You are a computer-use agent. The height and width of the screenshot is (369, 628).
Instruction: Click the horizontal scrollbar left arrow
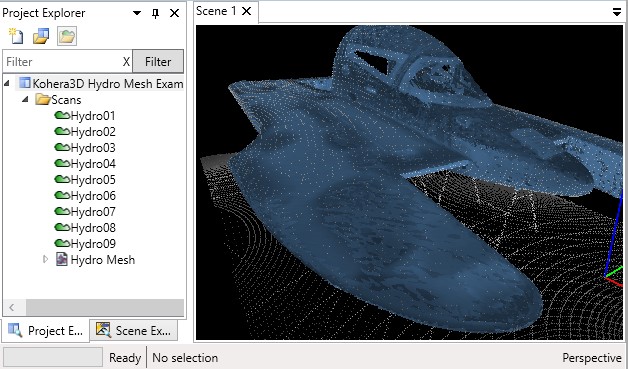[x=12, y=308]
